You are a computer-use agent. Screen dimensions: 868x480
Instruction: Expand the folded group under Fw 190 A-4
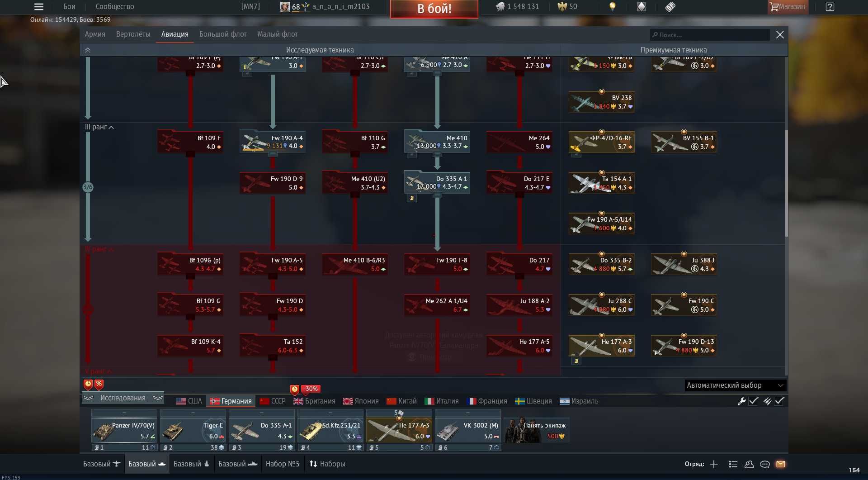point(273,154)
